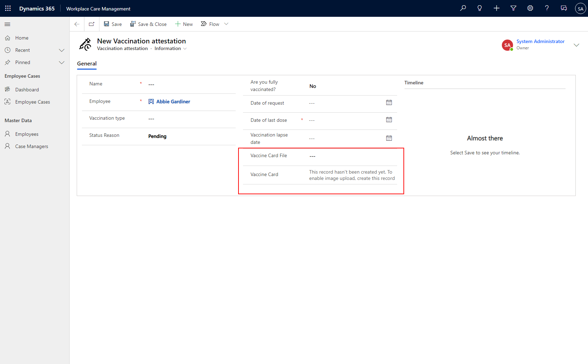Open calendar picker for Date of last dose
Screen dimensions: 588x364
[x=389, y=120]
